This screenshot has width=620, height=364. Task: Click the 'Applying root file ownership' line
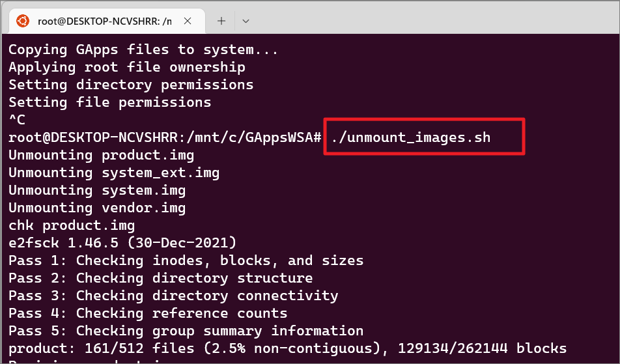point(127,67)
